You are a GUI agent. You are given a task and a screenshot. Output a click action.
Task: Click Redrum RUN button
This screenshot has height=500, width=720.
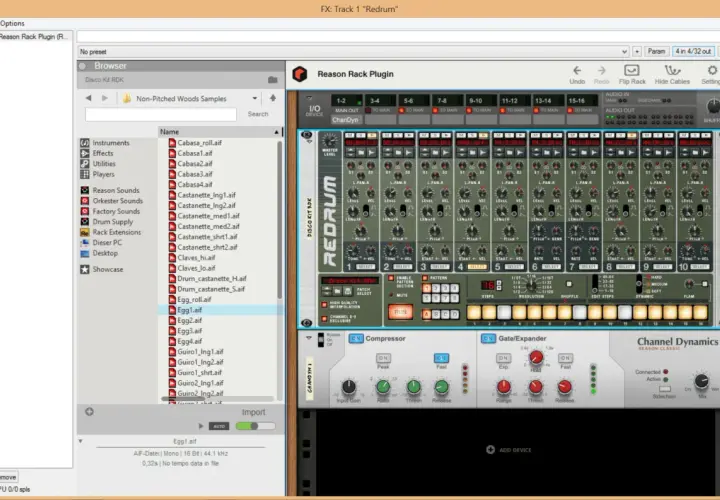pos(400,312)
